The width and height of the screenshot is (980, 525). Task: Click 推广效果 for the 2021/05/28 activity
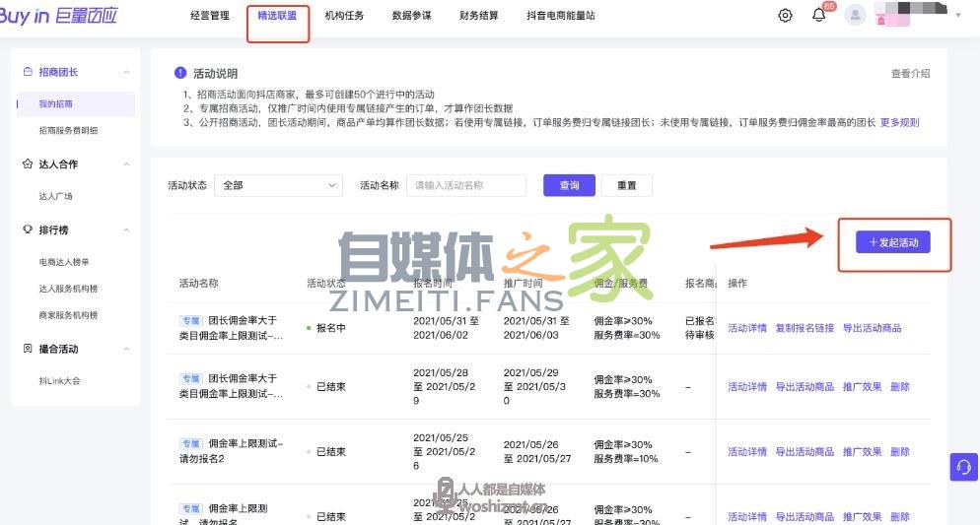pyautogui.click(x=863, y=386)
